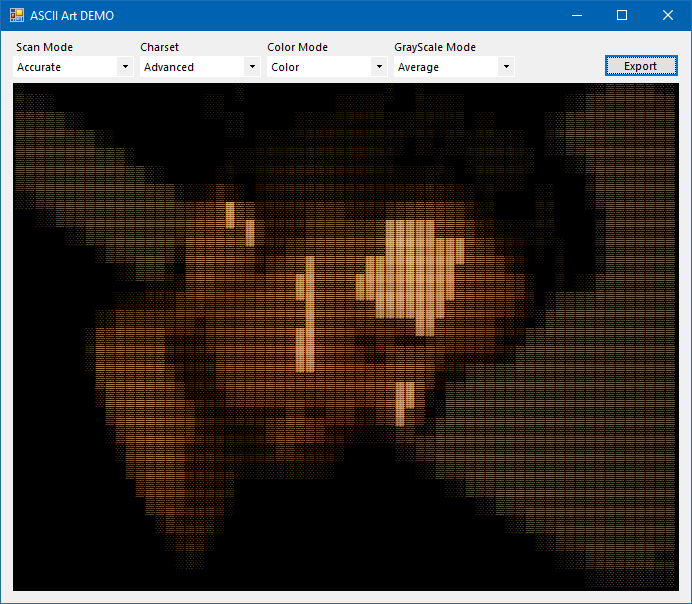The width and height of the screenshot is (692, 604).
Task: Click the Color Mode label text
Action: 297,47
